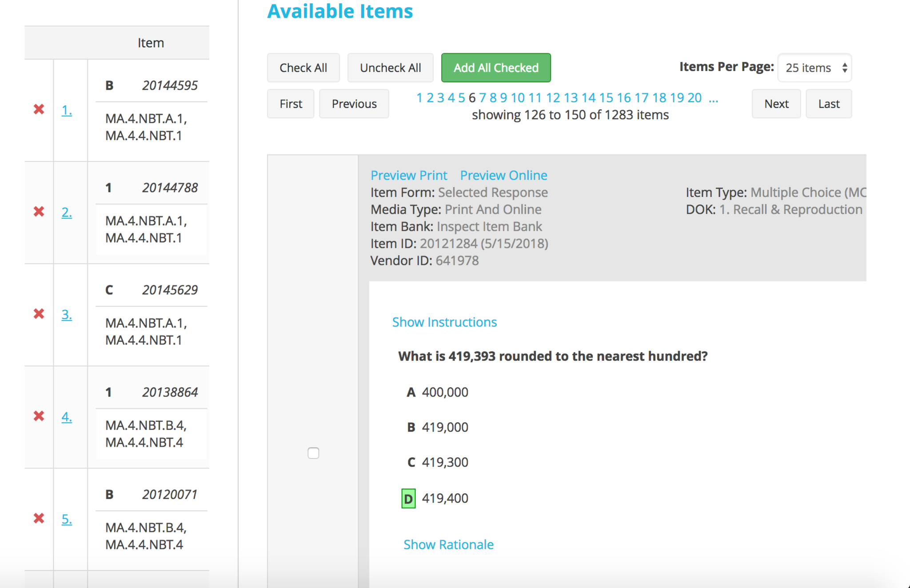Open the Items Per Page dropdown
Image resolution: width=910 pixels, height=588 pixels.
pyautogui.click(x=814, y=68)
